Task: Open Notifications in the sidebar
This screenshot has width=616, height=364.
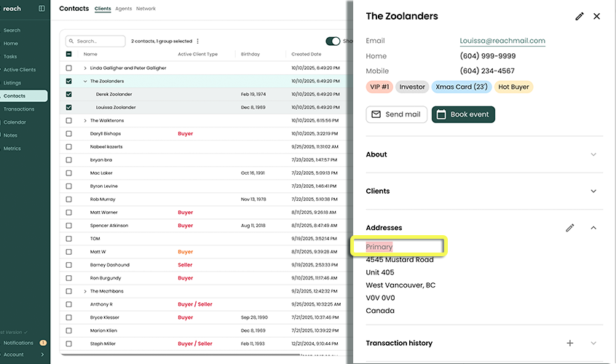Action: (18, 343)
